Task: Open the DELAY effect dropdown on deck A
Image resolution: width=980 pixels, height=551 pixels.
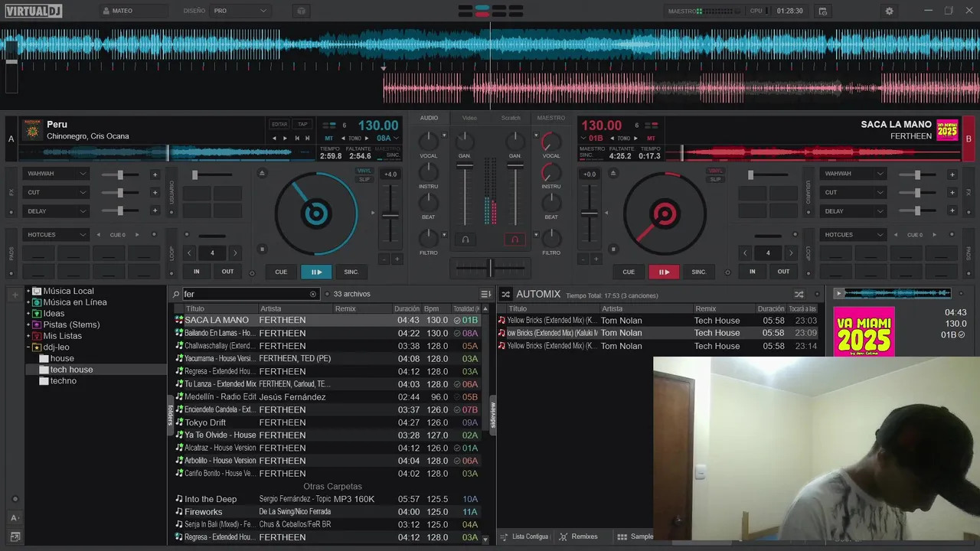Action: point(57,211)
